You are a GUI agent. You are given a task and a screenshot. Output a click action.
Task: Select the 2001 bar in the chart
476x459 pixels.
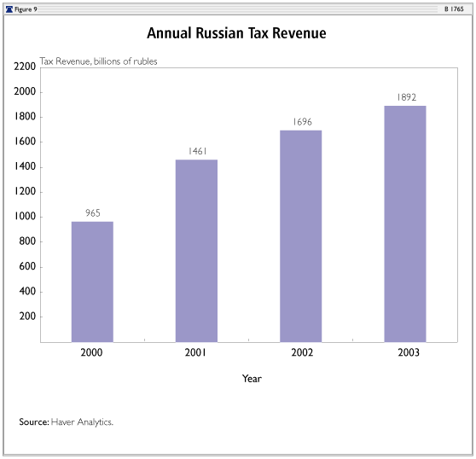196,251
